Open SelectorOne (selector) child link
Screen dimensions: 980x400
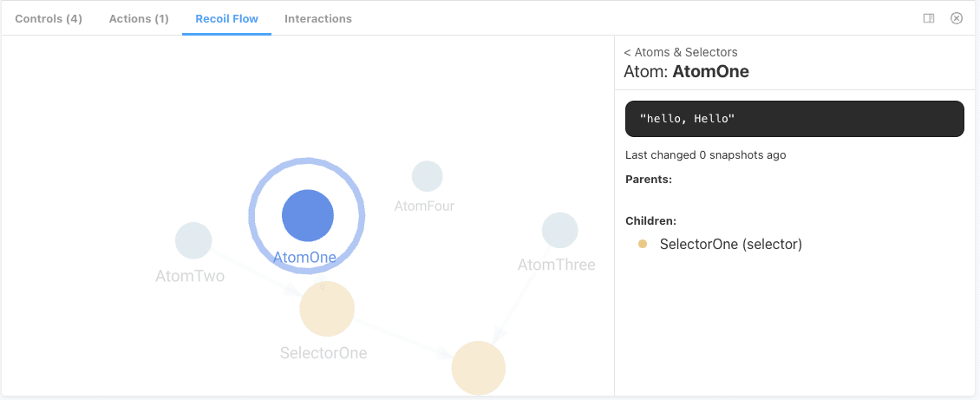(x=730, y=245)
